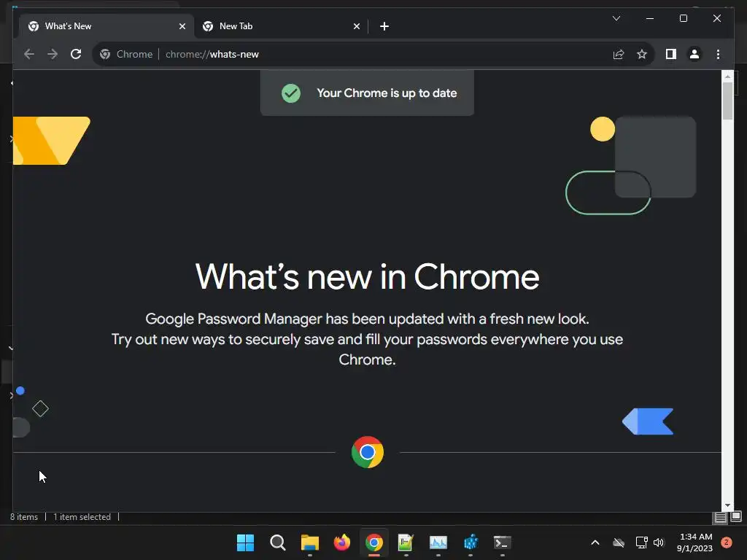Screen dimensions: 747x560
Task: Click the 'Your Chrome is up to date' banner
Action: click(368, 93)
